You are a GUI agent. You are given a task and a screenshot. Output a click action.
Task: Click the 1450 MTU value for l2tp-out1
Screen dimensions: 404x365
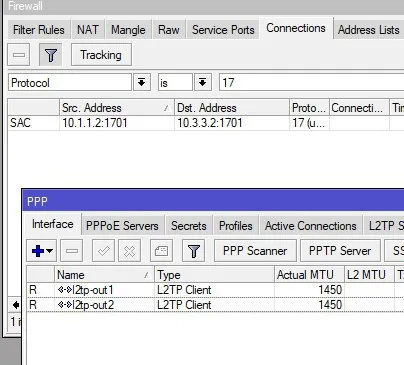pyautogui.click(x=330, y=290)
